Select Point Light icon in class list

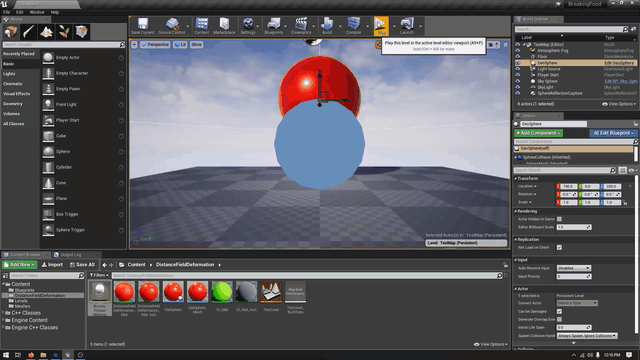48,104
